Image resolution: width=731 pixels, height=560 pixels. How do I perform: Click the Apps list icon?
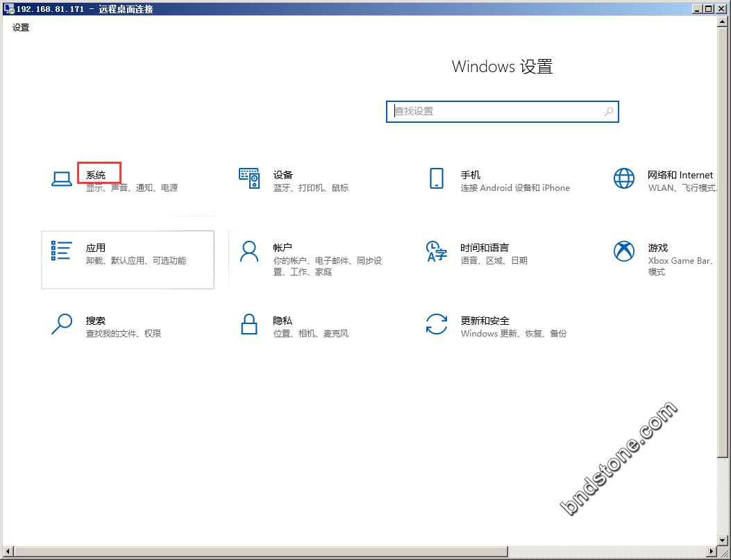(x=62, y=251)
